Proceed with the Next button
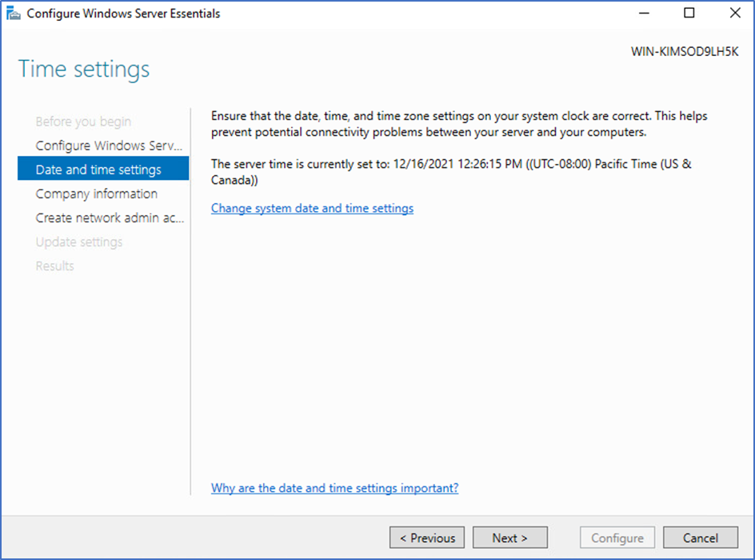The height and width of the screenshot is (560, 755). tap(510, 538)
